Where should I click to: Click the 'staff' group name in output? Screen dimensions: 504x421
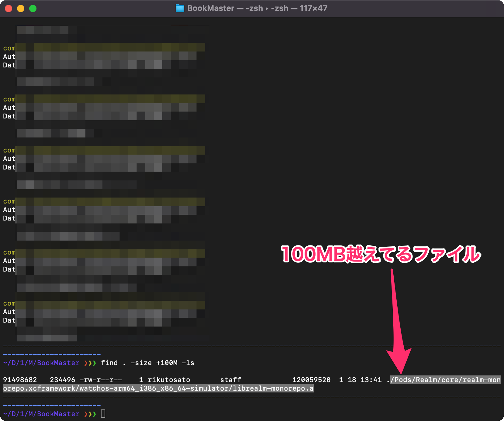230,379
